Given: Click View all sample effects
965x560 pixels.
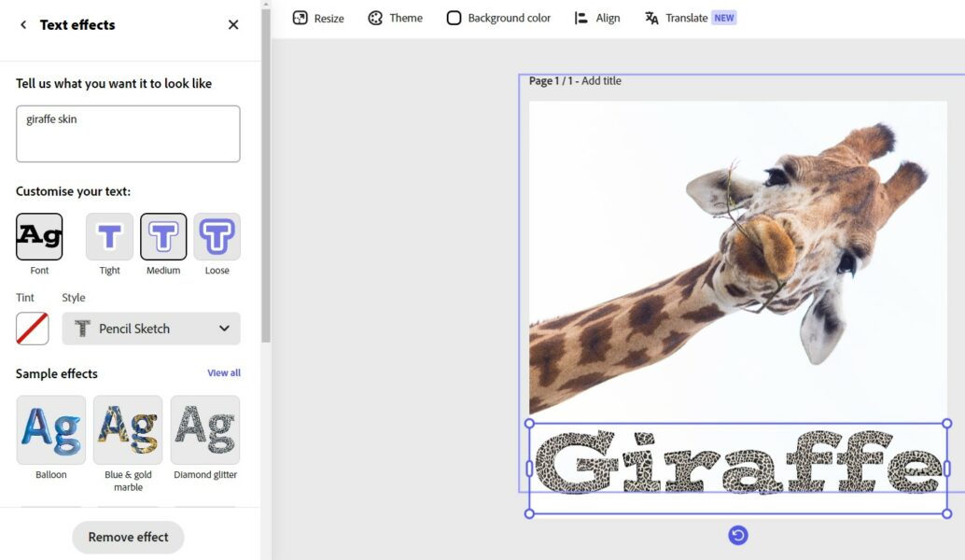Looking at the screenshot, I should click(223, 373).
